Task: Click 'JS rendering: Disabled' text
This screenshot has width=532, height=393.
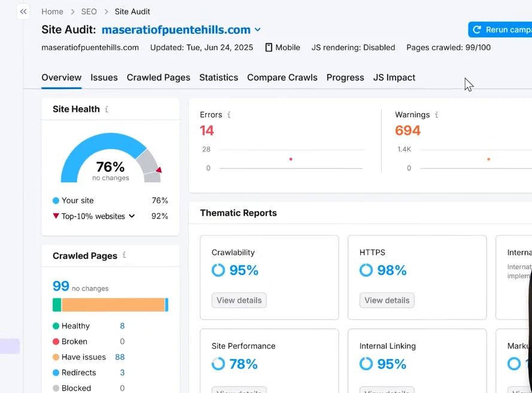Action: [x=353, y=47]
